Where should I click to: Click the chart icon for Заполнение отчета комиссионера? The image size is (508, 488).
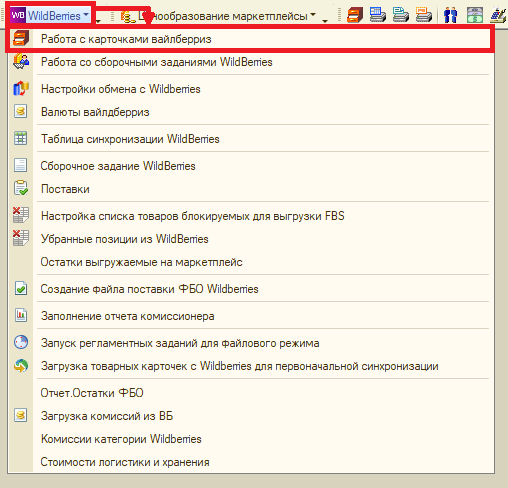(21, 315)
